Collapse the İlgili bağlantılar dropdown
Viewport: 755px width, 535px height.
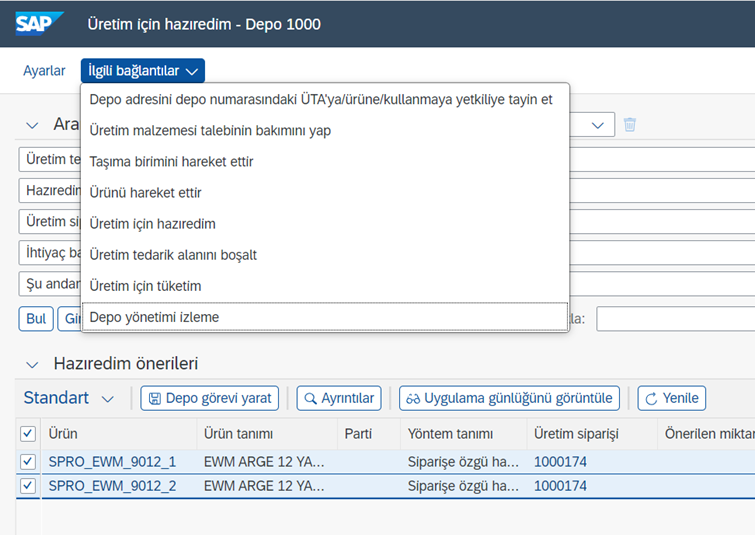pos(143,71)
